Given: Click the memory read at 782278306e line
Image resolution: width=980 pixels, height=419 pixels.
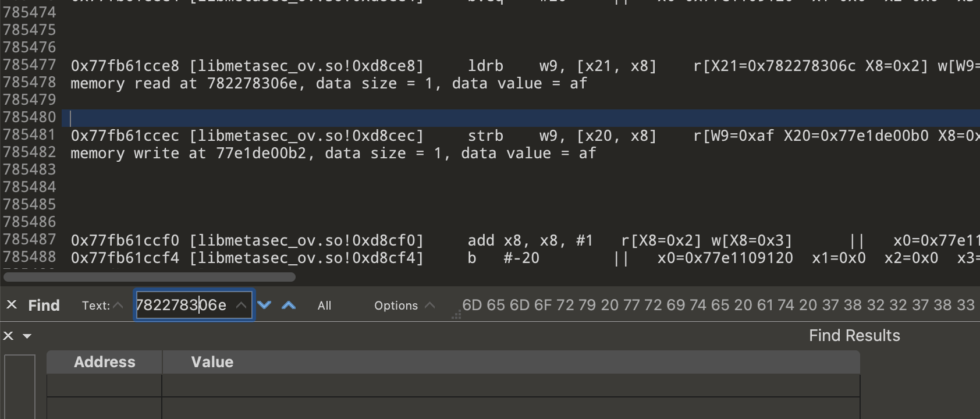Looking at the screenshot, I should click(x=328, y=83).
